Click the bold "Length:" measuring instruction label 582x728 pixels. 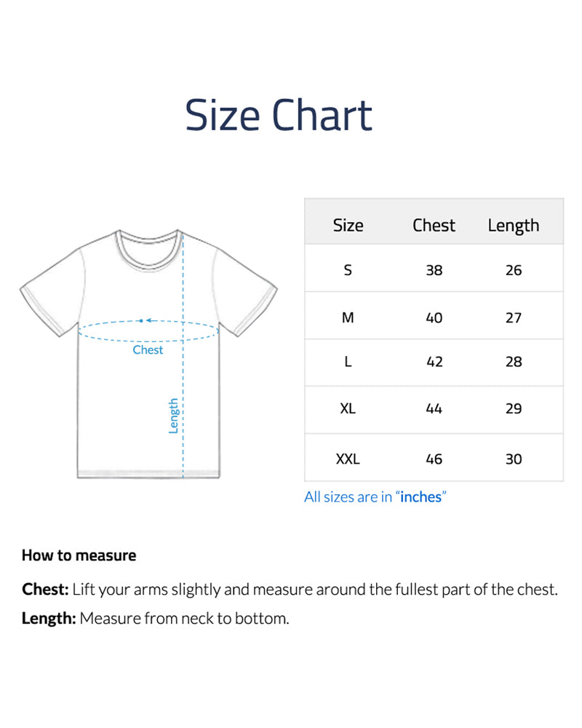(49, 619)
